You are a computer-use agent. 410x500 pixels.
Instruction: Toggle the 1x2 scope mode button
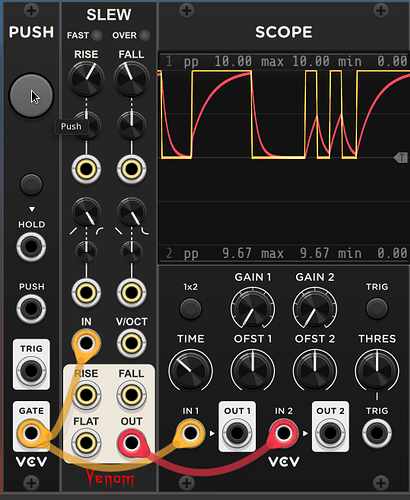190,309
